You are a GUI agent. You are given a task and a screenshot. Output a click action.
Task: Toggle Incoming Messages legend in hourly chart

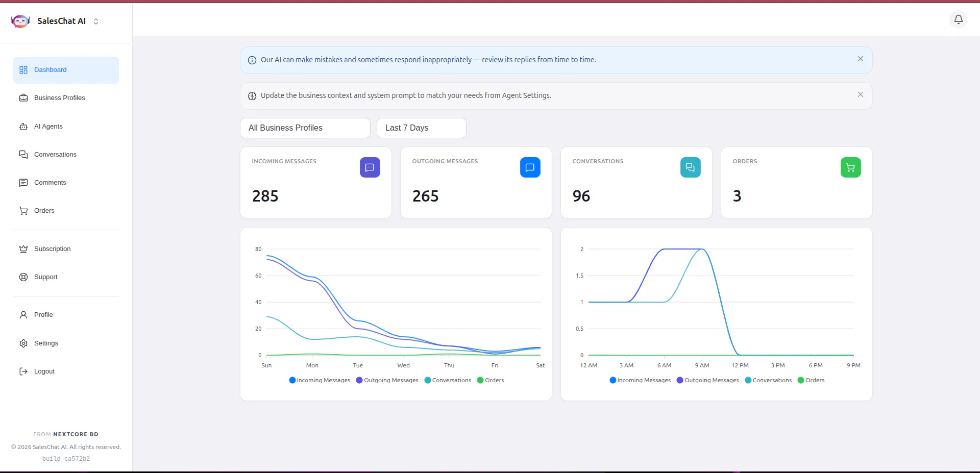640,380
